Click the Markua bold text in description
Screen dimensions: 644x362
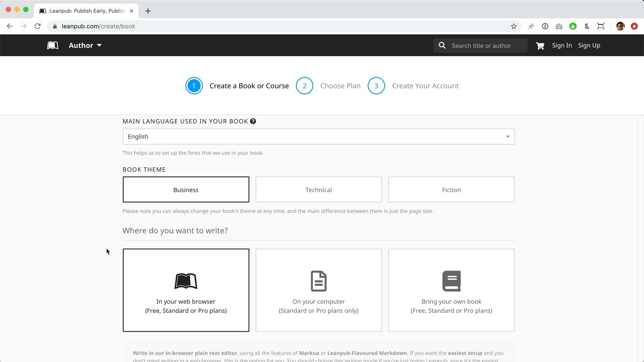pyautogui.click(x=309, y=353)
